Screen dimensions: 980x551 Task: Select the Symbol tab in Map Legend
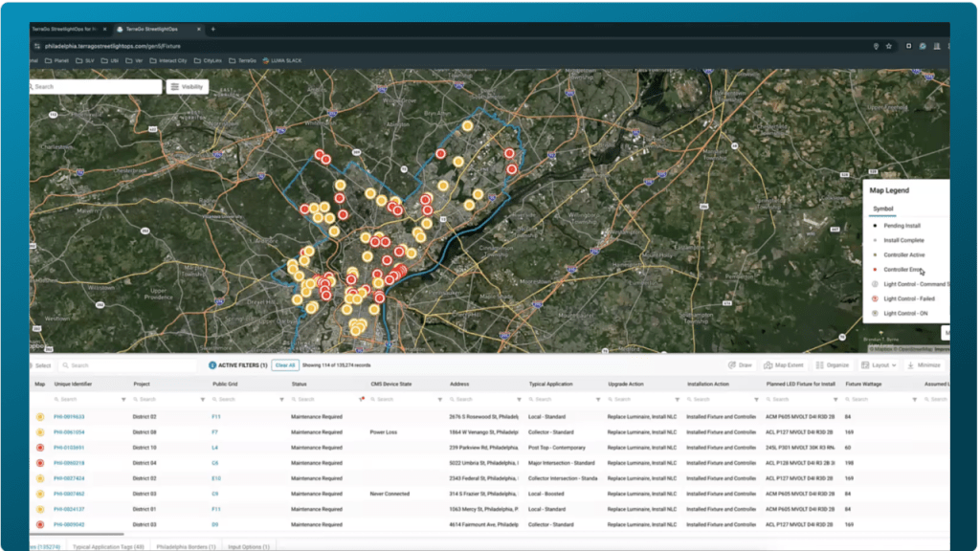coord(882,209)
